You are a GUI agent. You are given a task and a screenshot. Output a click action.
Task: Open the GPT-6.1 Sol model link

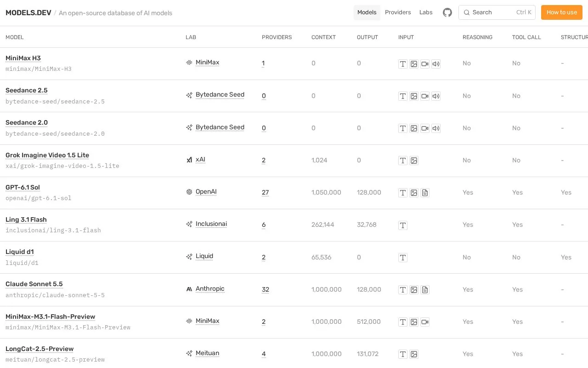(x=23, y=188)
